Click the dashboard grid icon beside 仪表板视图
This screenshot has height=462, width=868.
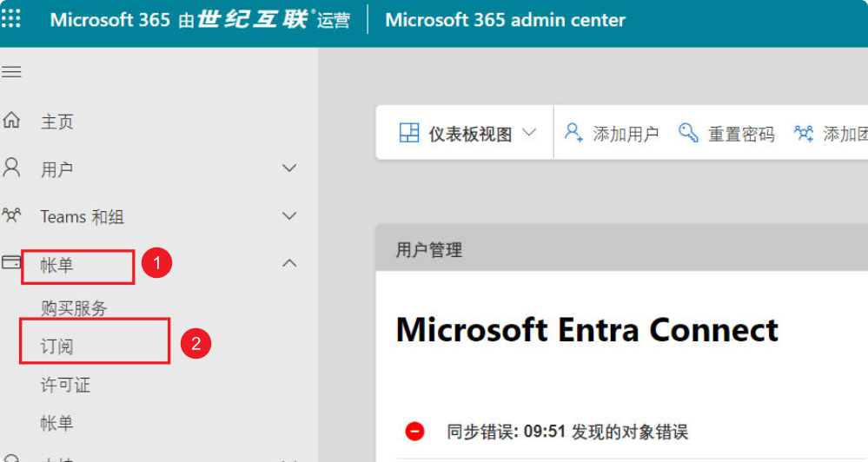point(409,133)
